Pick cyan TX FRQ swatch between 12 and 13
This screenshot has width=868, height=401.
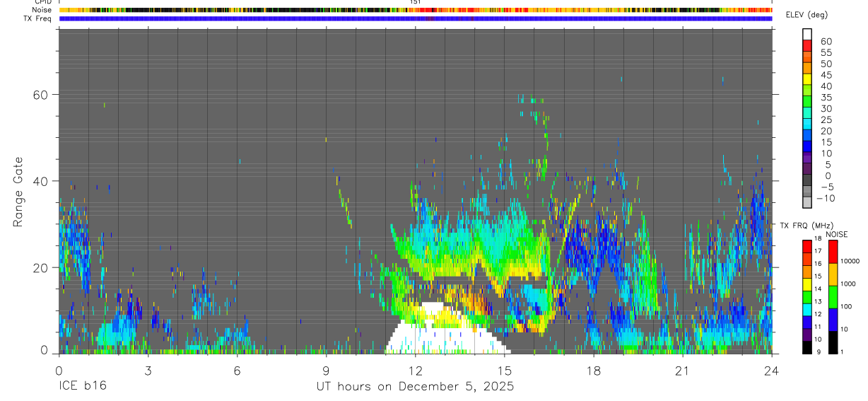(x=807, y=309)
